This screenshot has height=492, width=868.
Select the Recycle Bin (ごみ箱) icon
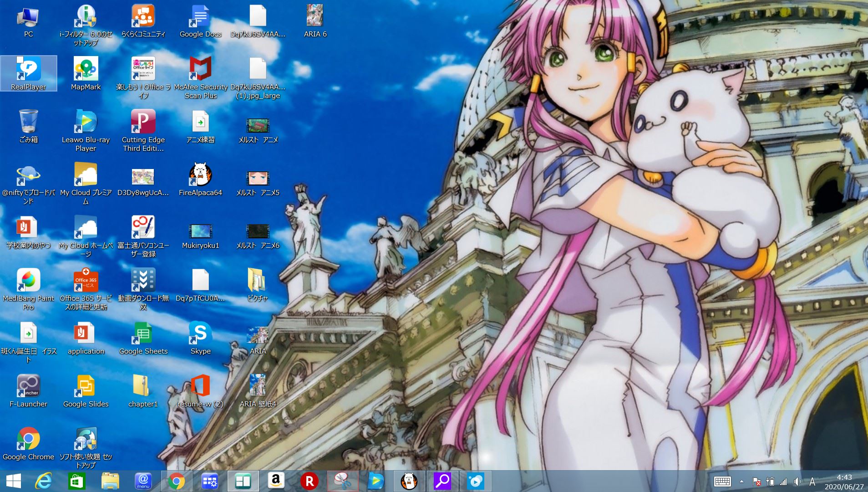28,127
